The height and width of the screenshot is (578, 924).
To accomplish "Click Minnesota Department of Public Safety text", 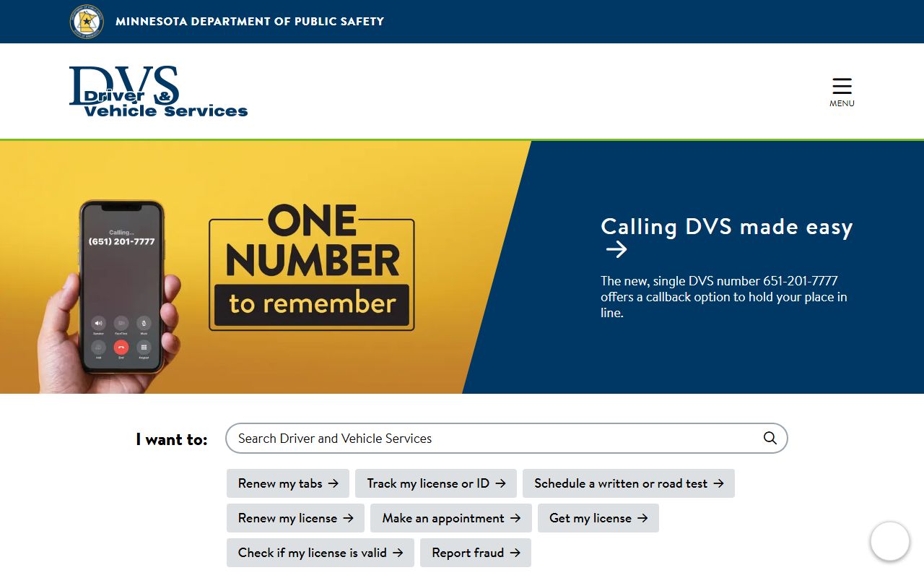I will [x=250, y=22].
